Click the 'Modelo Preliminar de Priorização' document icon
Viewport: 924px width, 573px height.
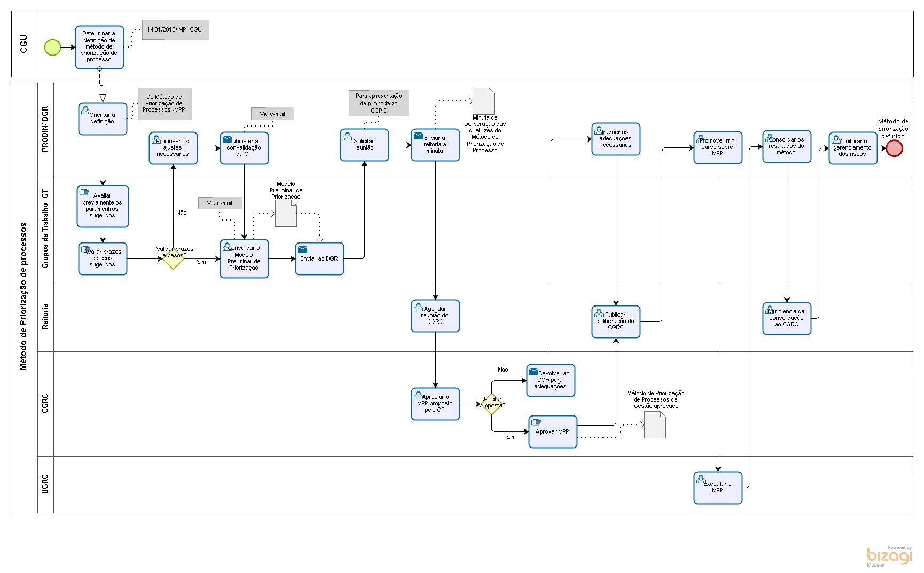pos(286,214)
